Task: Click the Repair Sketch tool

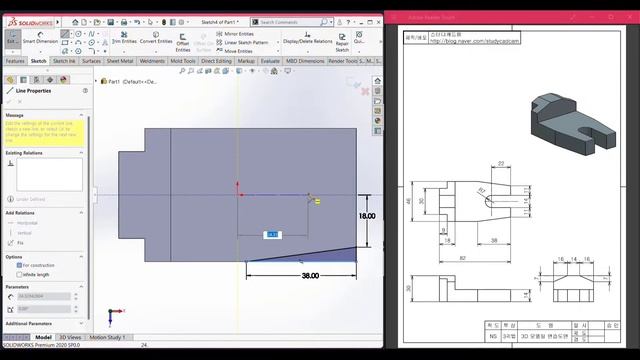Action: pos(342,42)
